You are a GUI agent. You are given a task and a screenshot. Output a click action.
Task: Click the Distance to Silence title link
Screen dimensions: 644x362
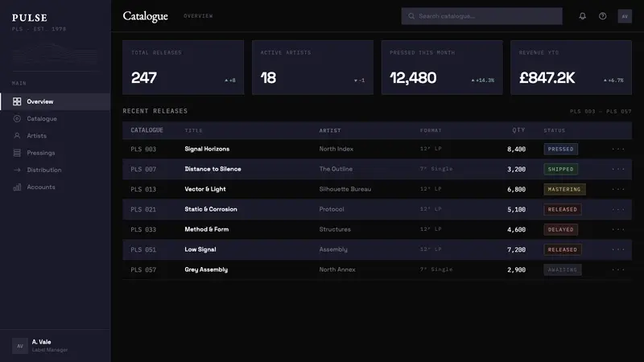point(213,169)
